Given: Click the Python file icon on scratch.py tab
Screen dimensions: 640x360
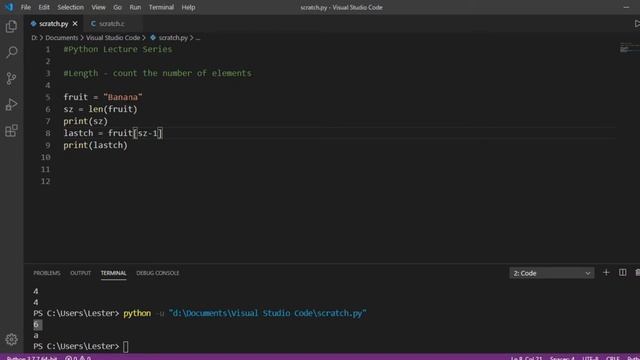Looking at the screenshot, I should point(33,24).
